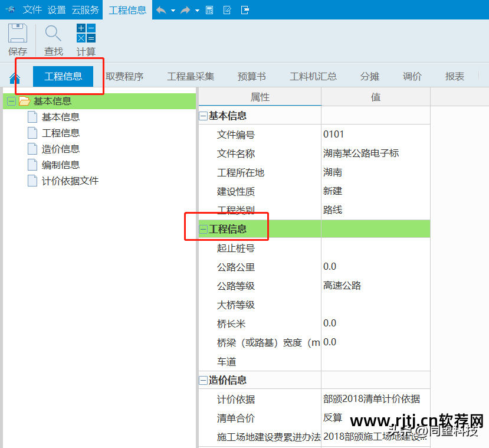Viewport: 489px width, 448px height.
Task: Switch to the 工料机汇总 tab
Action: [313, 76]
